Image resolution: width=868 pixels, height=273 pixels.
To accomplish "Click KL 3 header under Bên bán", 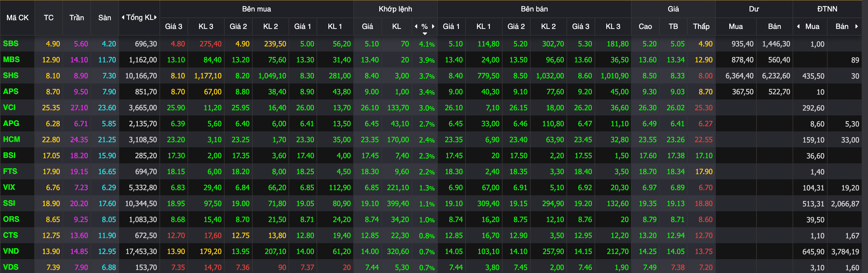I will 613,26.
